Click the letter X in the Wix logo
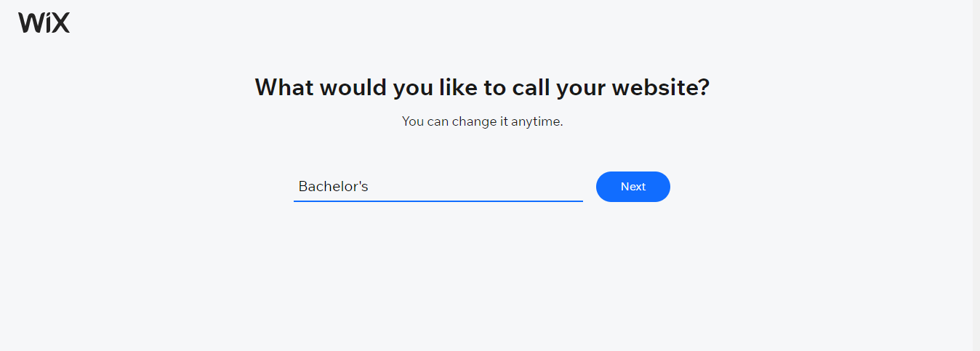This screenshot has width=980, height=351. point(60,23)
